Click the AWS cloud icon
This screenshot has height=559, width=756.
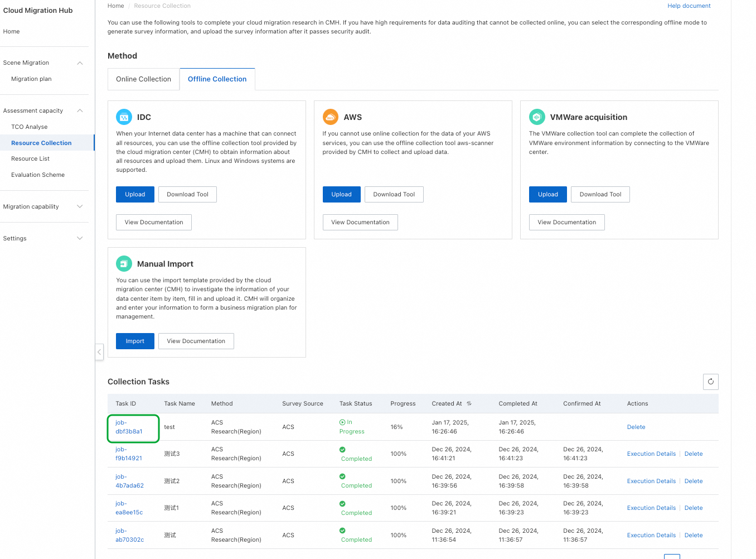coord(331,117)
